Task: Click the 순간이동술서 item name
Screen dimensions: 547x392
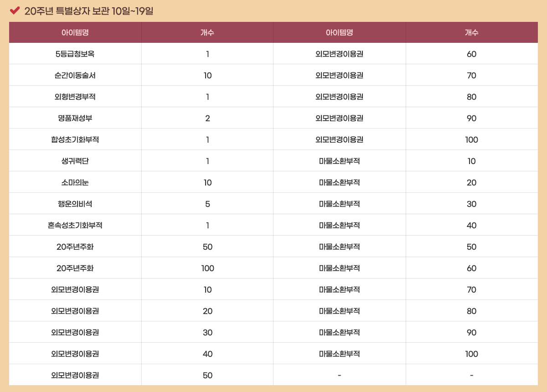Action: click(x=75, y=75)
